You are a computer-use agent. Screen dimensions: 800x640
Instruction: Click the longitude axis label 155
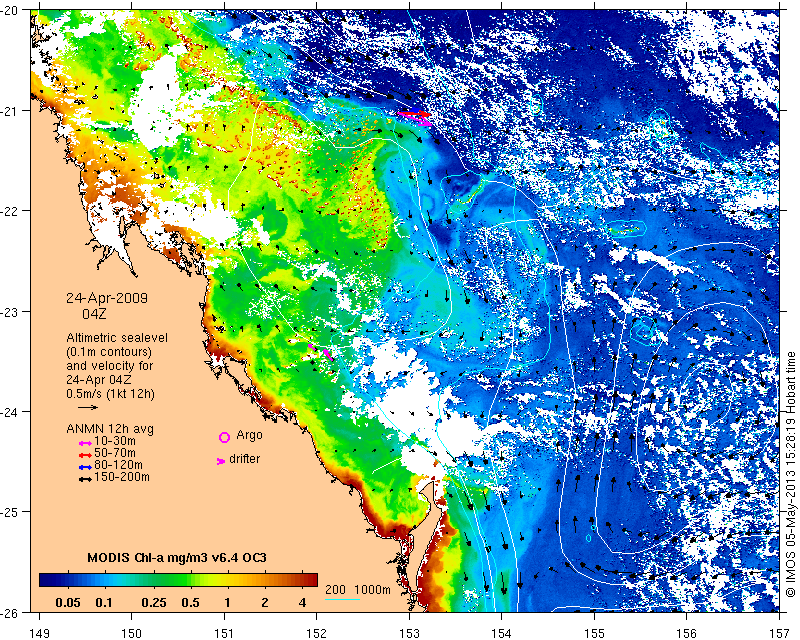click(x=594, y=633)
